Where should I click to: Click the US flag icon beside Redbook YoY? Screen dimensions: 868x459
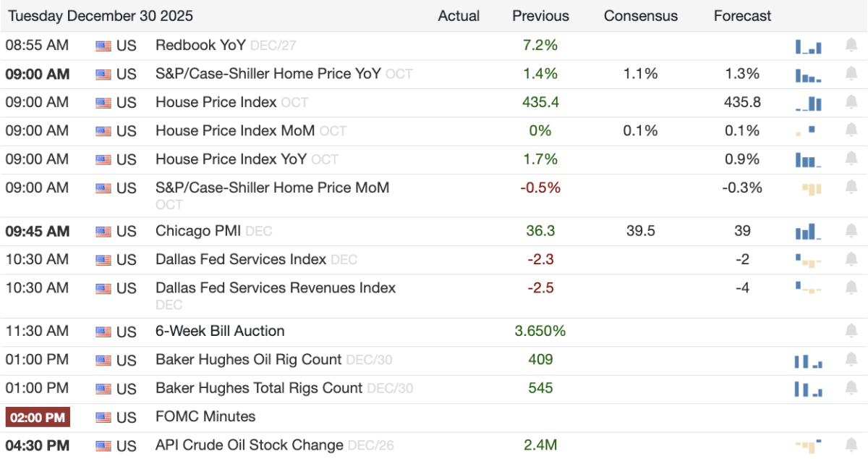tap(103, 46)
